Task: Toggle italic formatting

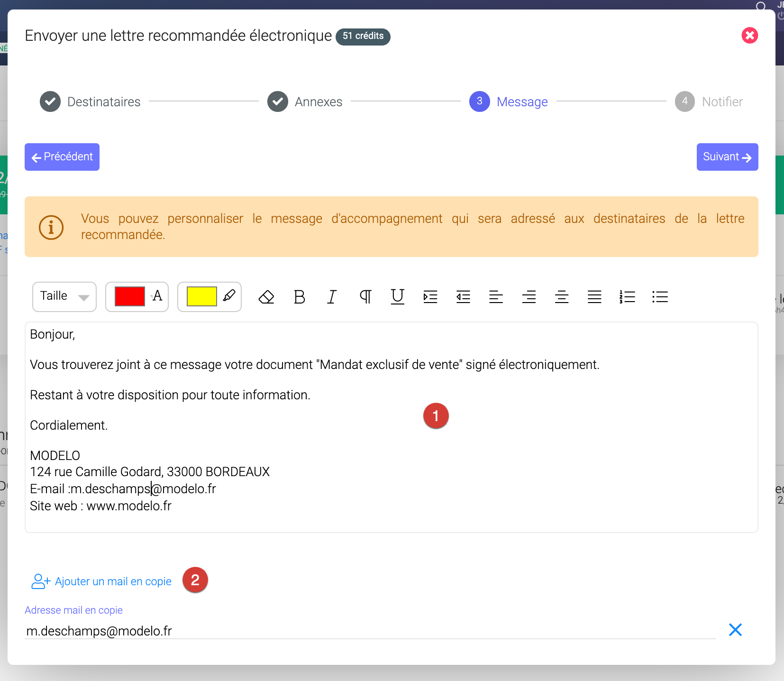Action: [x=332, y=297]
